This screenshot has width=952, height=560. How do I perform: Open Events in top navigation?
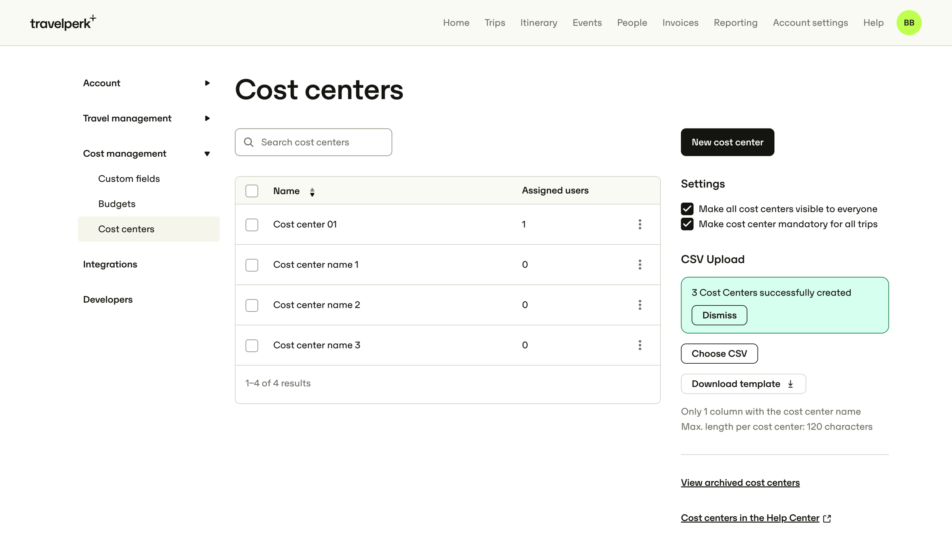click(587, 23)
